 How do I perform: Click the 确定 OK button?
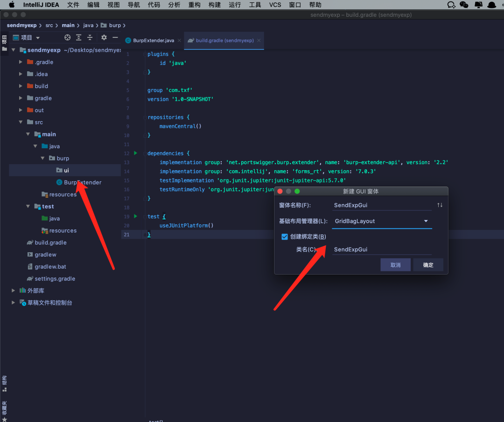pyautogui.click(x=428, y=265)
